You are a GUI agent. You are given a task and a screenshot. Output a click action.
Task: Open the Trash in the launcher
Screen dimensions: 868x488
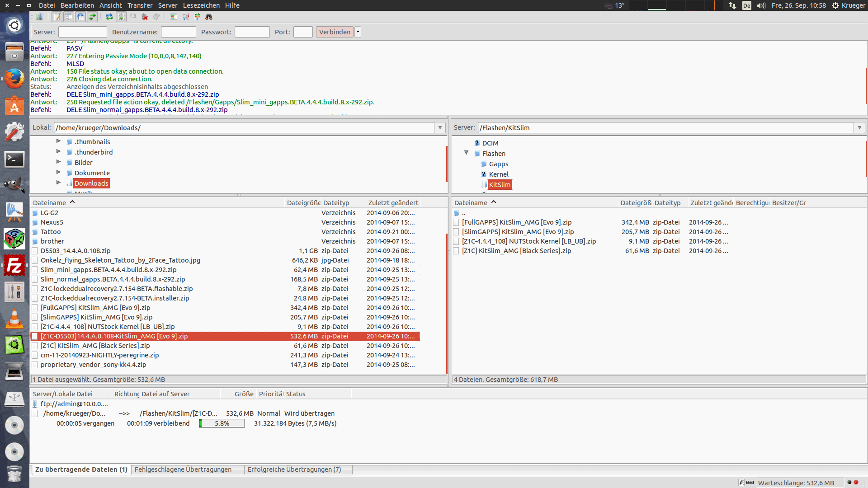[14, 474]
